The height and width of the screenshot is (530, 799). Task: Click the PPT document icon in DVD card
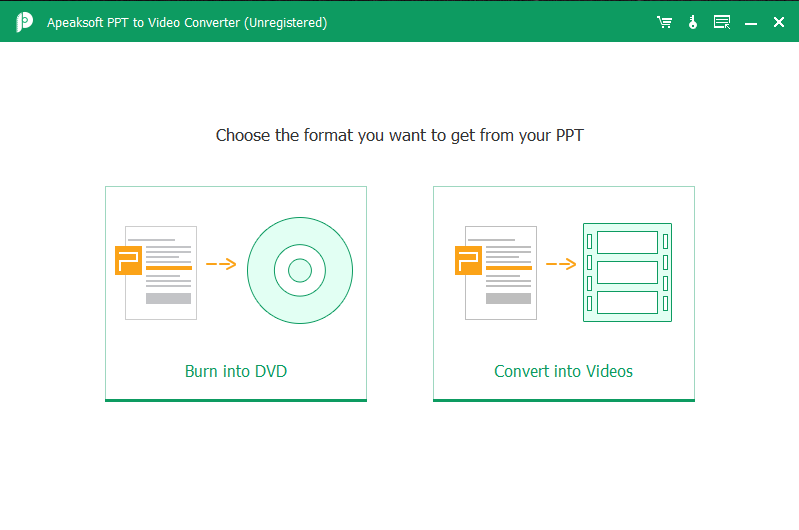156,273
